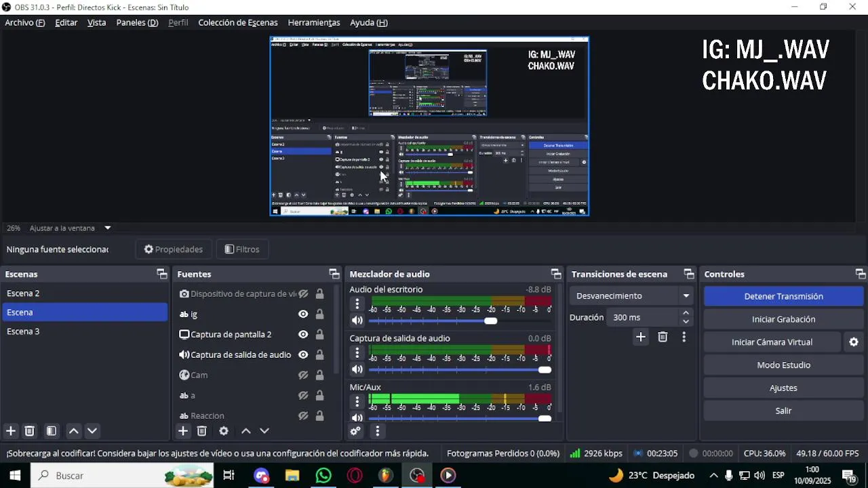Open Ayuda menu
This screenshot has width=868, height=488.
coord(369,22)
